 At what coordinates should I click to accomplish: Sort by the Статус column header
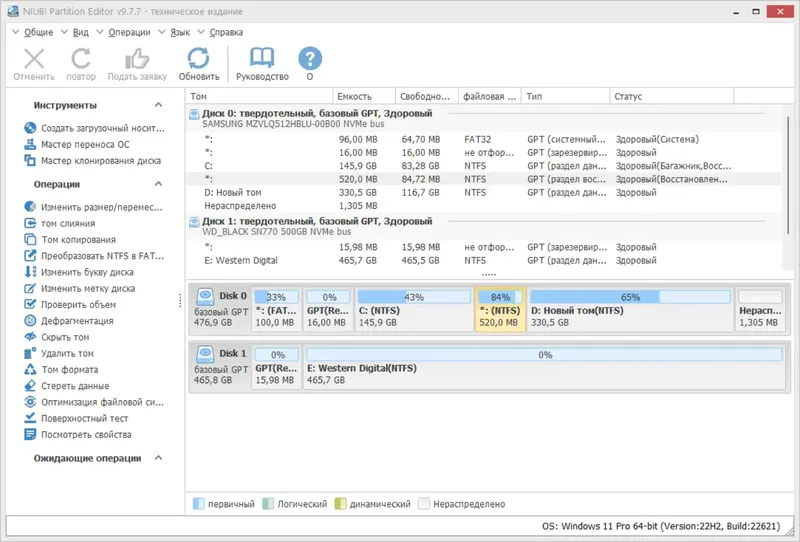click(671, 96)
